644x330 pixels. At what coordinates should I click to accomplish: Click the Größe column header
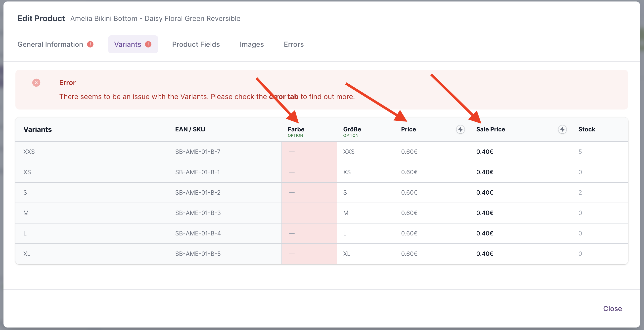352,129
